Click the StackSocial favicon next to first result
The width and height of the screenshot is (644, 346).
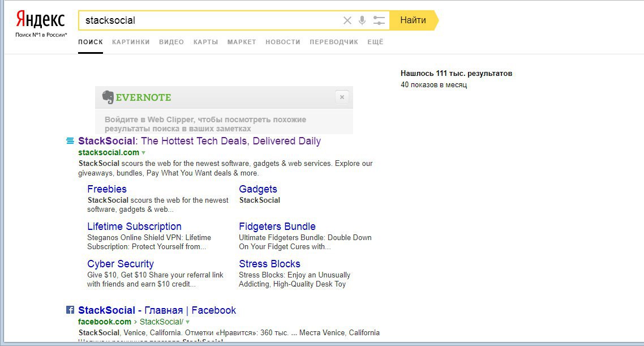click(x=70, y=141)
